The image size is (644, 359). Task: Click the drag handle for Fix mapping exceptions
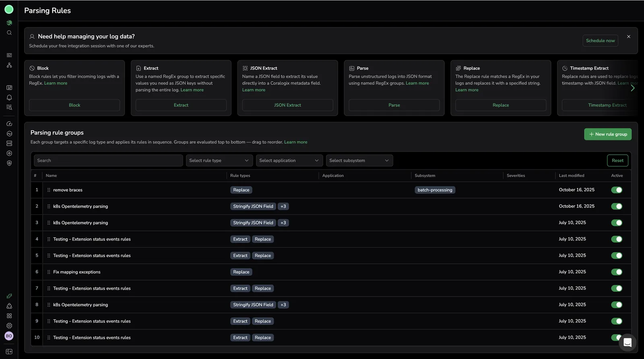[49, 272]
